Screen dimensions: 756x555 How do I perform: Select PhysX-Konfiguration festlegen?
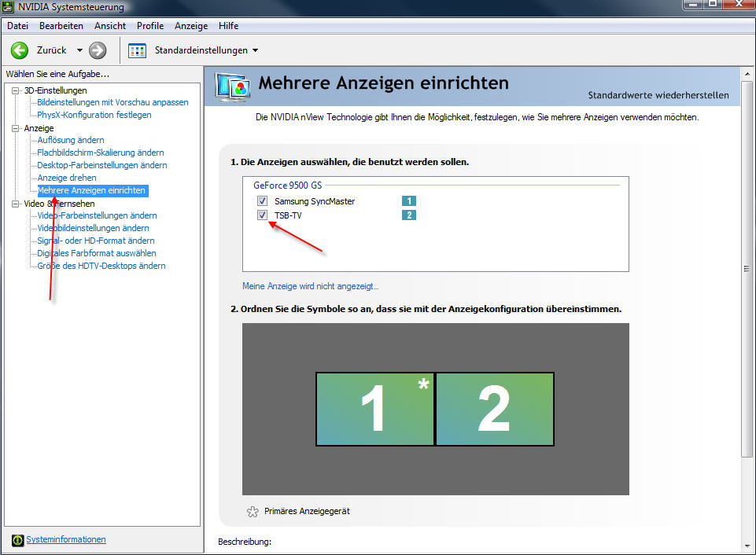[x=94, y=115]
